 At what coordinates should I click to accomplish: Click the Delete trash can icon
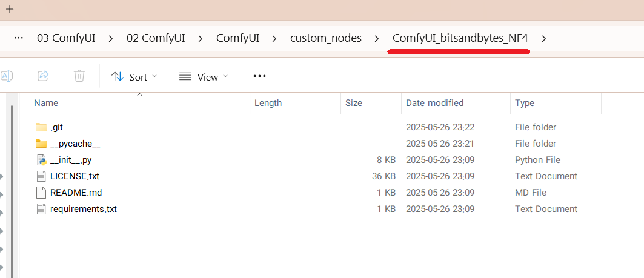coord(79,76)
